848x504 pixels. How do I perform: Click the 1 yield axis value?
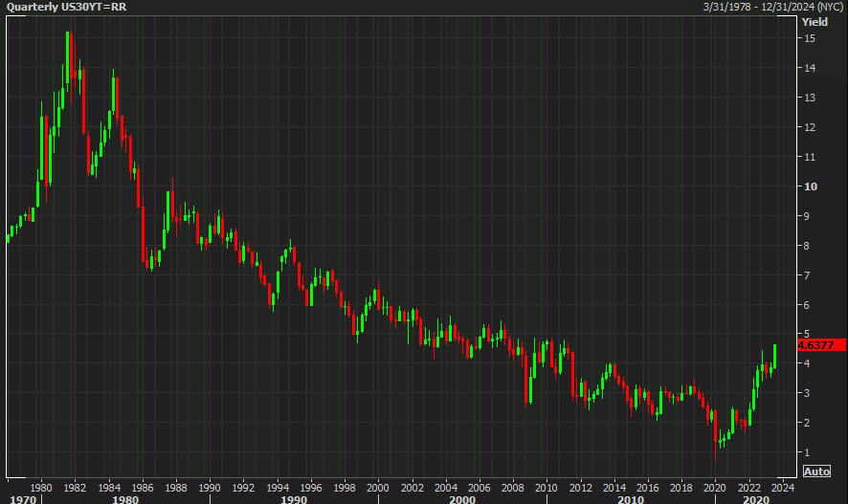pyautogui.click(x=807, y=452)
